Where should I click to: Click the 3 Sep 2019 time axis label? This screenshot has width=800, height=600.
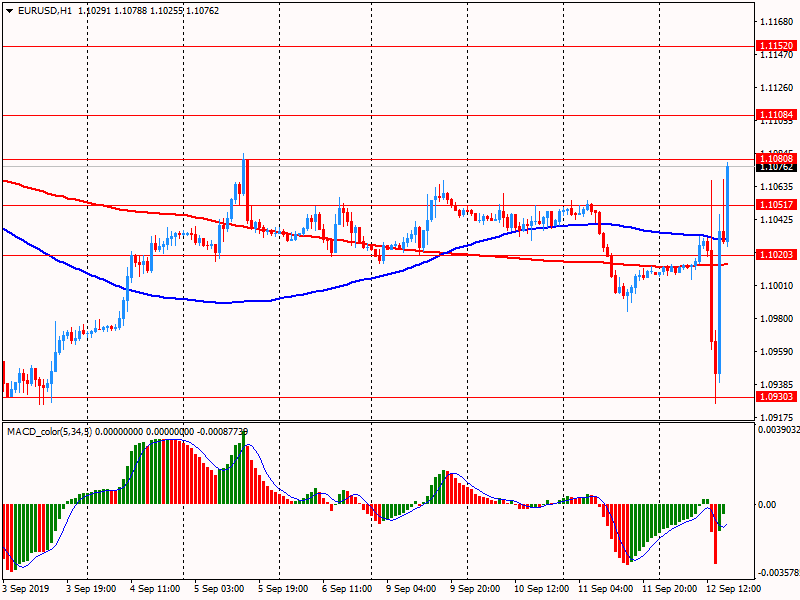[x=27, y=589]
